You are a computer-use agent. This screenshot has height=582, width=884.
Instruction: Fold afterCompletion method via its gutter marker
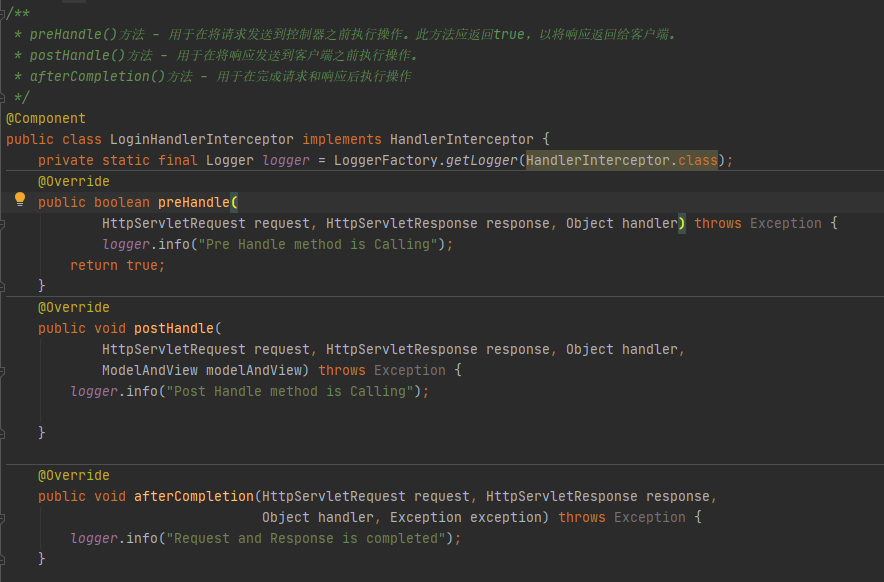click(3, 517)
